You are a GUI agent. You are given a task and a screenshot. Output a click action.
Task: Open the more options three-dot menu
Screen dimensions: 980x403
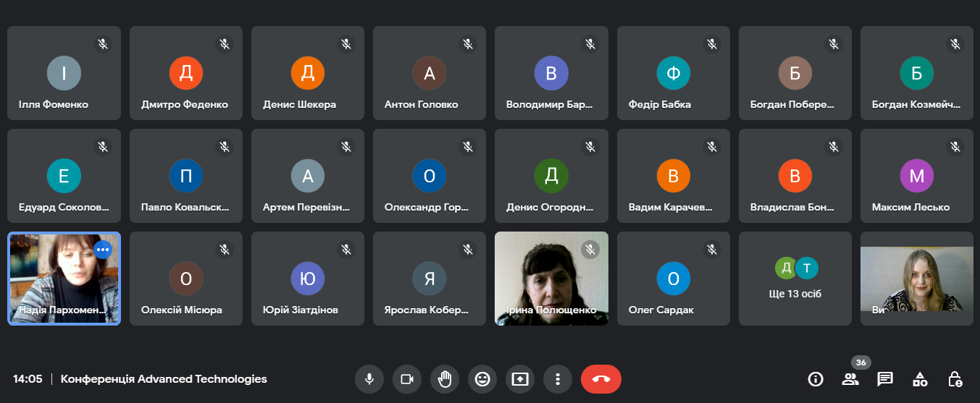coord(558,378)
